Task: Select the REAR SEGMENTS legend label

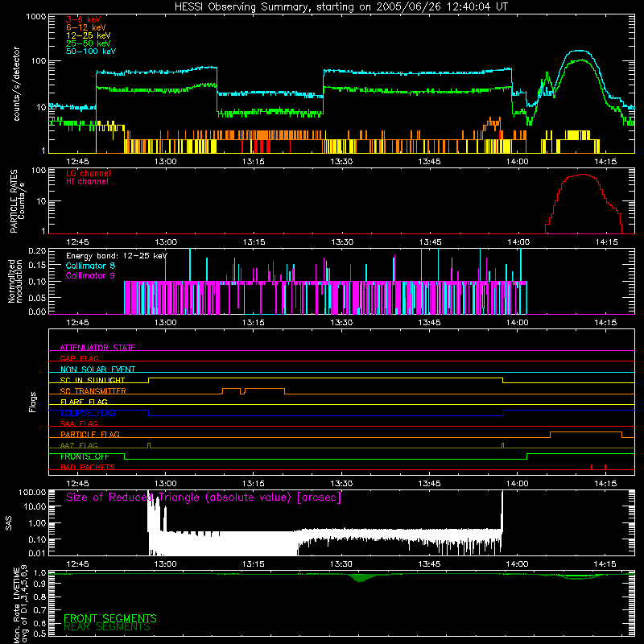Action: pyautogui.click(x=107, y=627)
